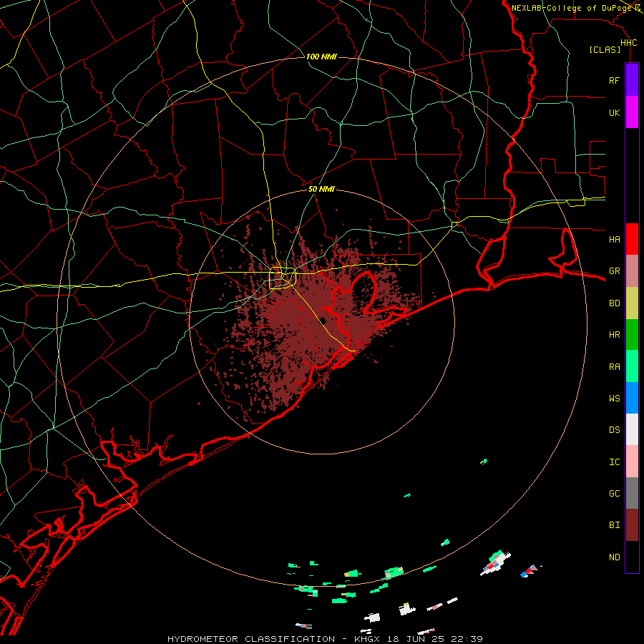Image resolution: width=644 pixels, height=644 pixels.
Task: Click the 'DS' legend label
Action: coord(615,430)
